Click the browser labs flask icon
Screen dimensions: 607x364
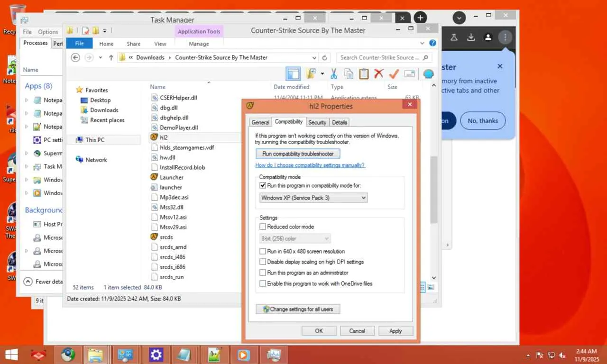[454, 37]
